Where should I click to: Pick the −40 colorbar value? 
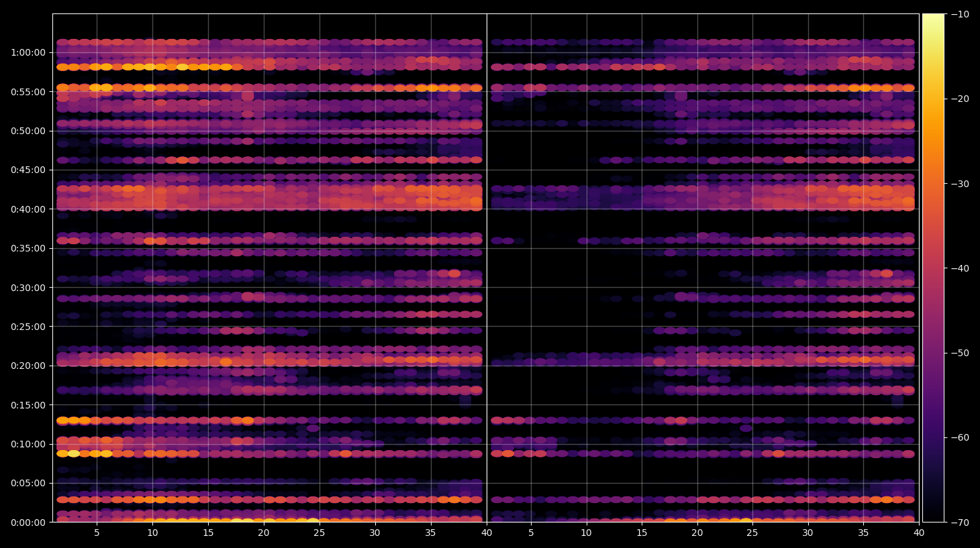tap(961, 268)
